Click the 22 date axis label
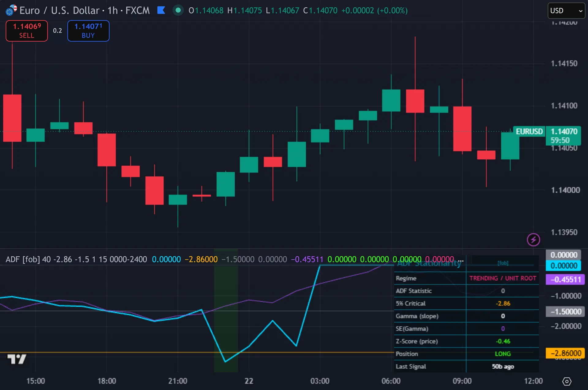 click(249, 381)
